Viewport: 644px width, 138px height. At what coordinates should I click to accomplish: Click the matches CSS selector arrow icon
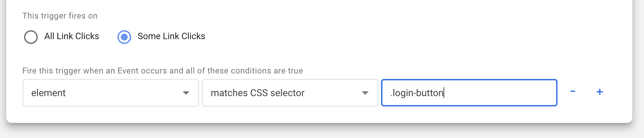coord(365,93)
